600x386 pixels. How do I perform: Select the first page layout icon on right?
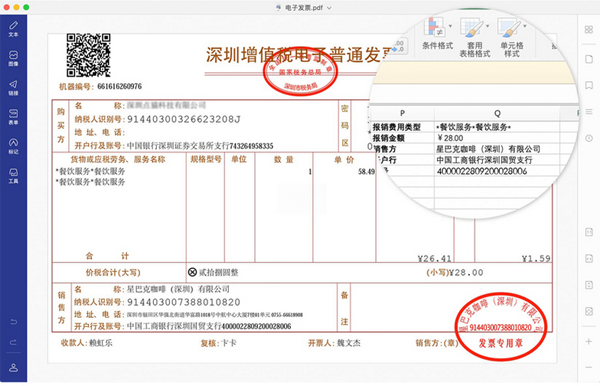pos(589,232)
